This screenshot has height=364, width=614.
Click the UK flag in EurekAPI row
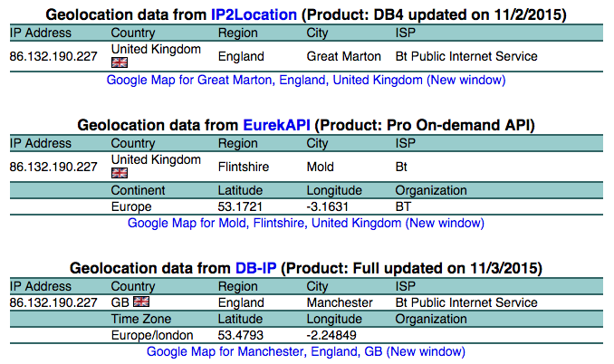(119, 173)
